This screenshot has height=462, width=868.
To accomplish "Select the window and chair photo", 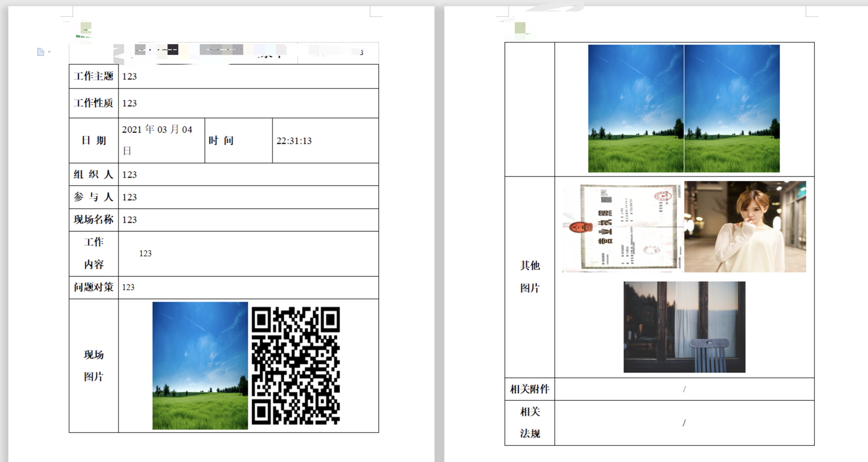I will click(685, 327).
